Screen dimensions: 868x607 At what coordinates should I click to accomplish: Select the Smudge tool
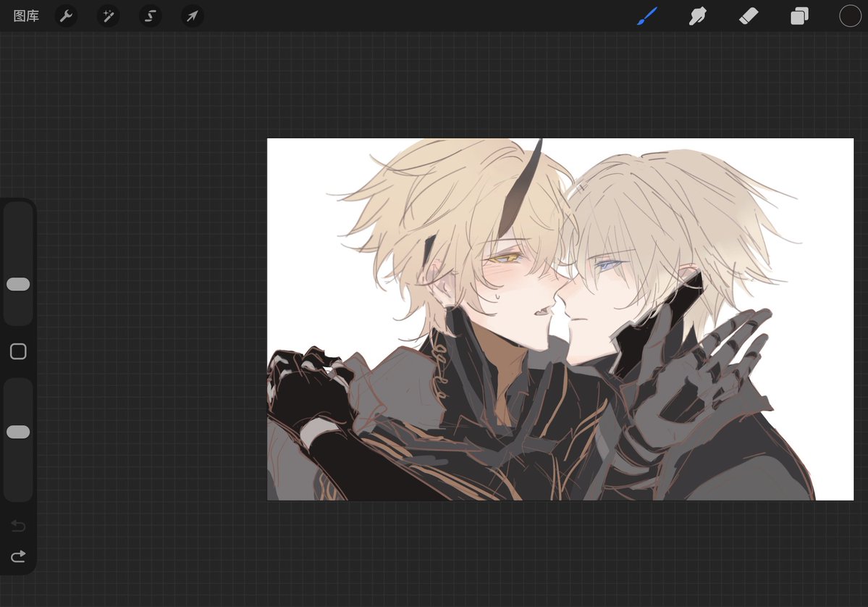pyautogui.click(x=697, y=16)
